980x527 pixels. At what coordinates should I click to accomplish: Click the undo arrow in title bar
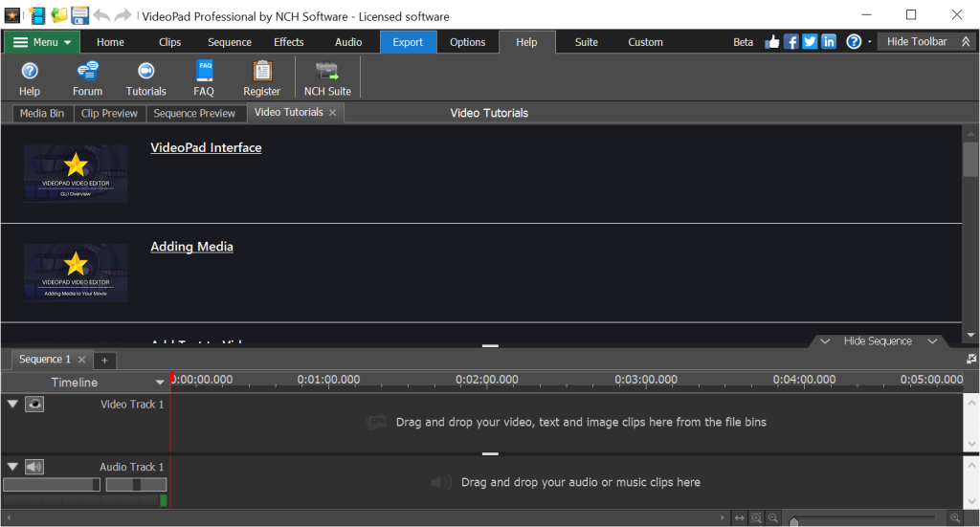coord(101,15)
